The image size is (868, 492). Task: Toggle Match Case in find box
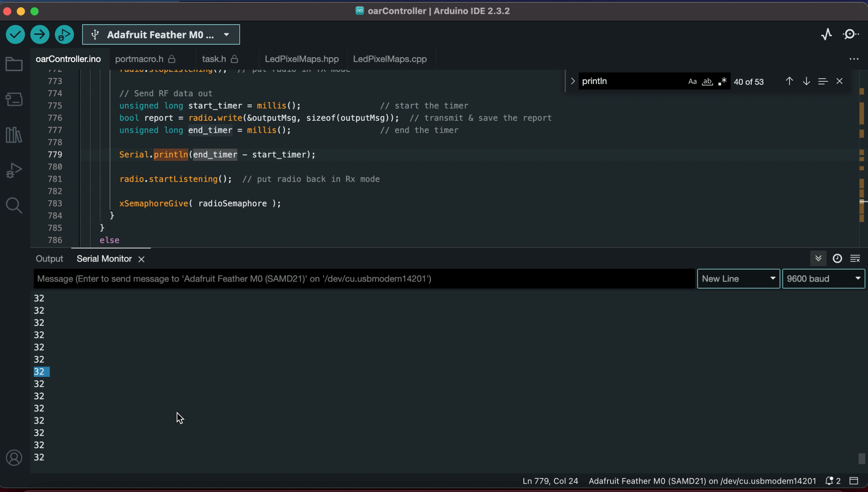(692, 81)
